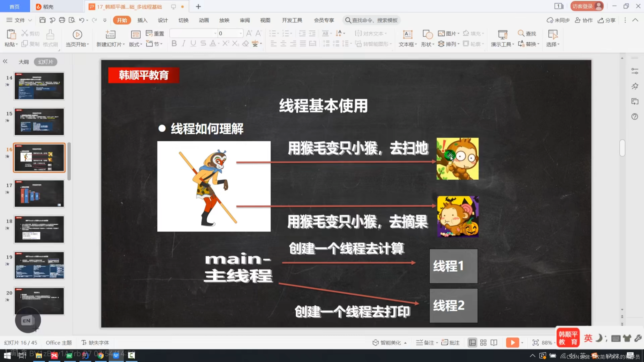Switch to reading view icon
Image resolution: width=644 pixels, height=362 pixels.
tap(494, 343)
